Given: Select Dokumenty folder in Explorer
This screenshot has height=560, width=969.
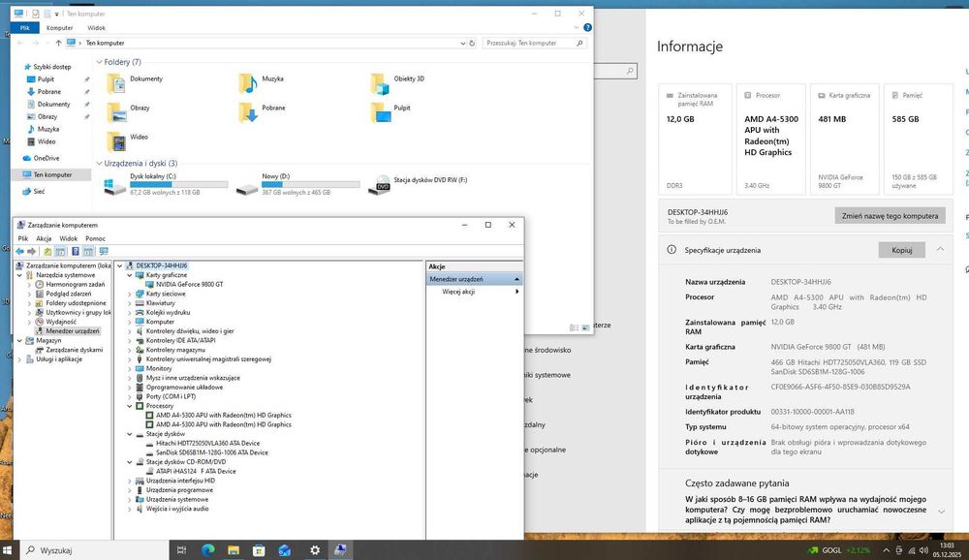Looking at the screenshot, I should point(135,82).
